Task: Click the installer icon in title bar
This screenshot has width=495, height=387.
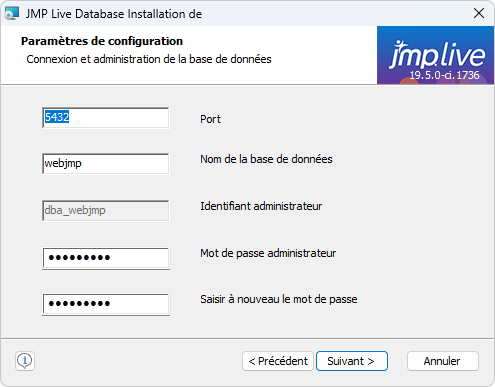Action: tap(12, 13)
